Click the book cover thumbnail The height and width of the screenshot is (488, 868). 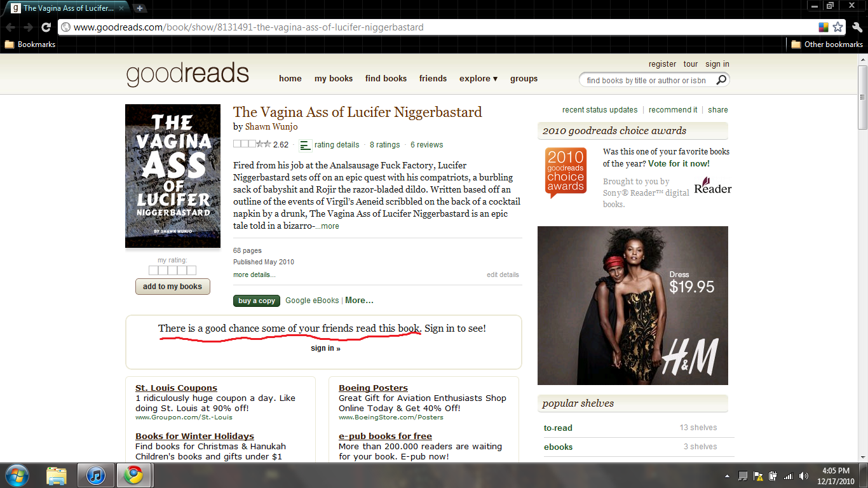click(x=173, y=176)
